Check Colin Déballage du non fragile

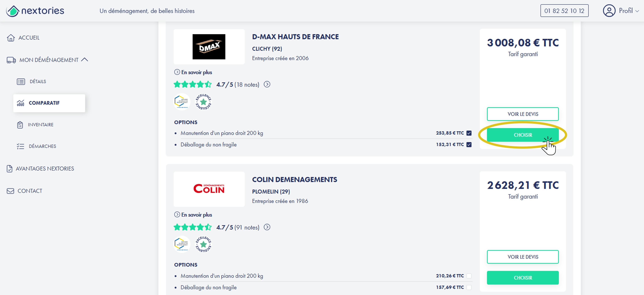click(x=469, y=287)
